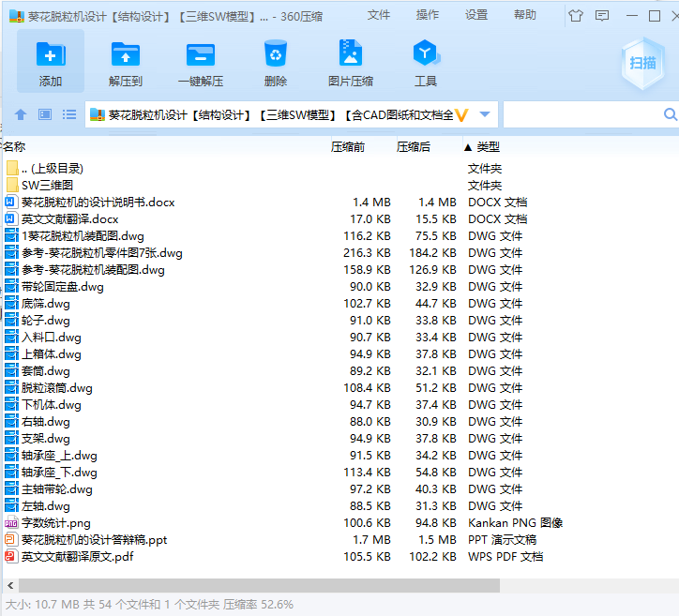
Task: Click the 216.3 KB size cell
Action: point(367,253)
